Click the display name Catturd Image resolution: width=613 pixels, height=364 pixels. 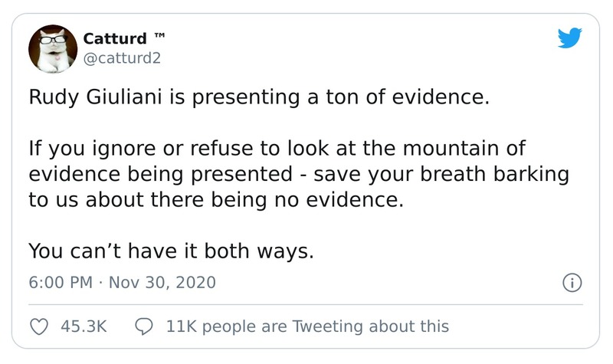tap(114, 38)
